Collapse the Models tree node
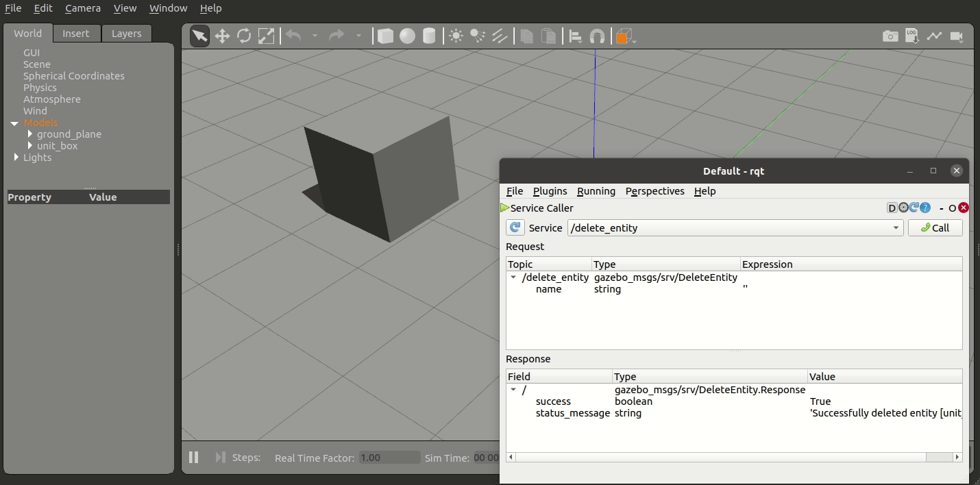The height and width of the screenshot is (485, 980). pos(14,123)
